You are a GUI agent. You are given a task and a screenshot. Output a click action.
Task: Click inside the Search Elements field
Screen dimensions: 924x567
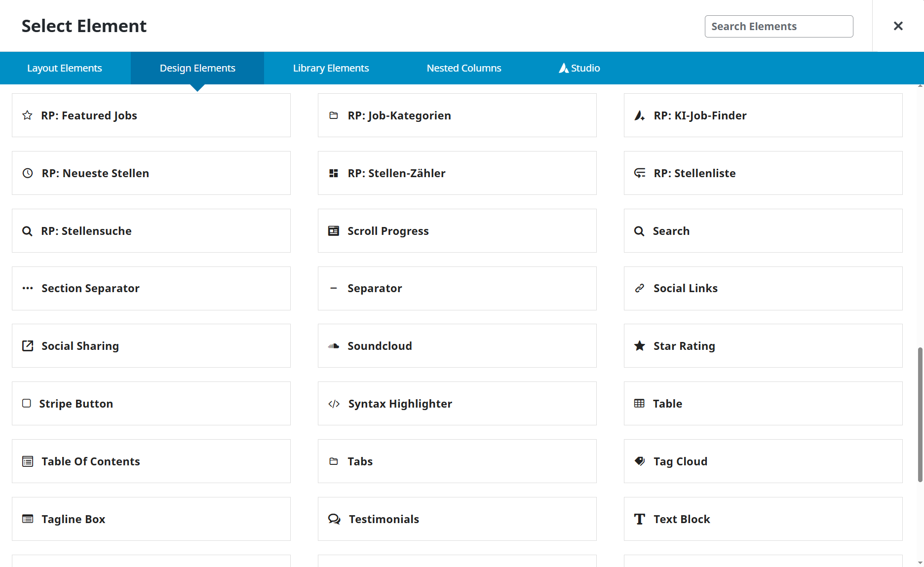778,26
